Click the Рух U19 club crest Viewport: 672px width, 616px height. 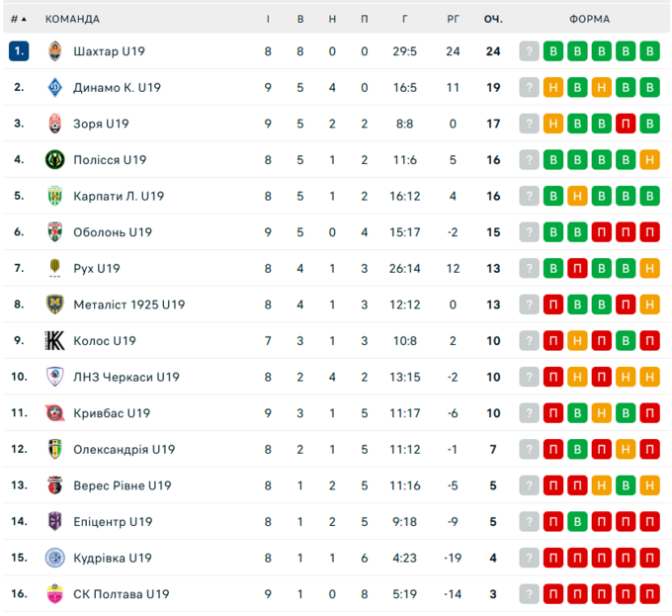pyautogui.click(x=55, y=269)
